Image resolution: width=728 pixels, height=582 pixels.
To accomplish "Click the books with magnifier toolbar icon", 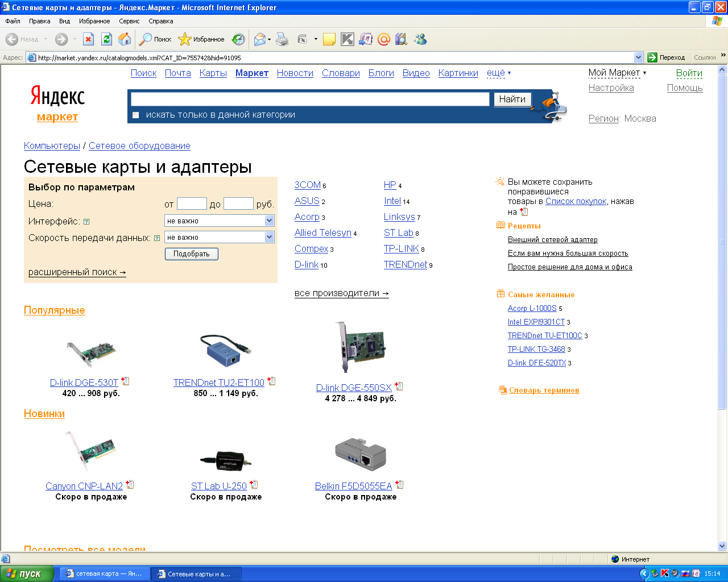I will [x=402, y=39].
